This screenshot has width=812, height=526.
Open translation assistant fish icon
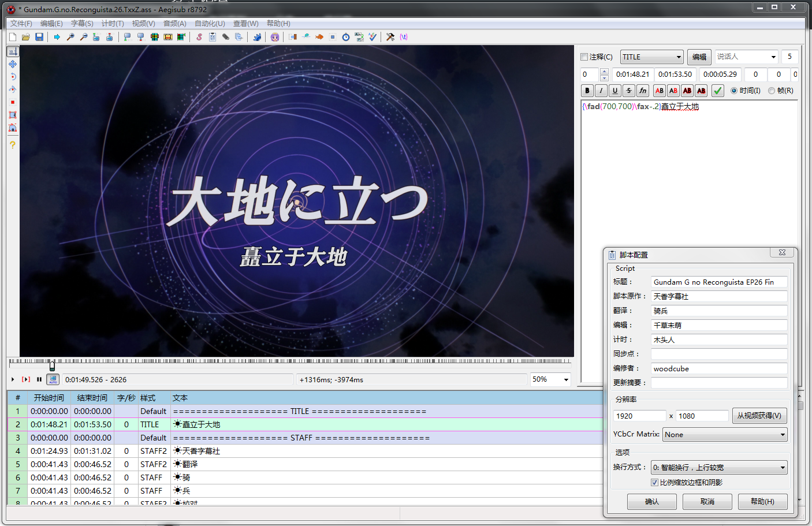[x=319, y=37]
